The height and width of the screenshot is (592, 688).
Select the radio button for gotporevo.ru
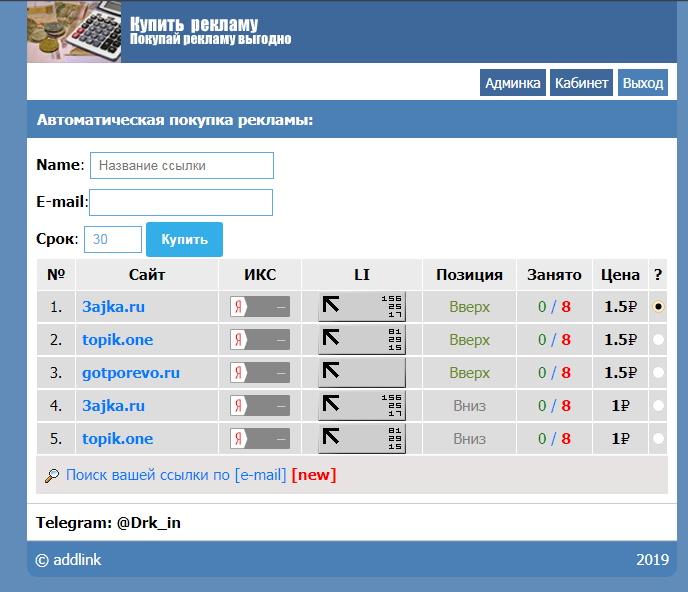click(658, 373)
